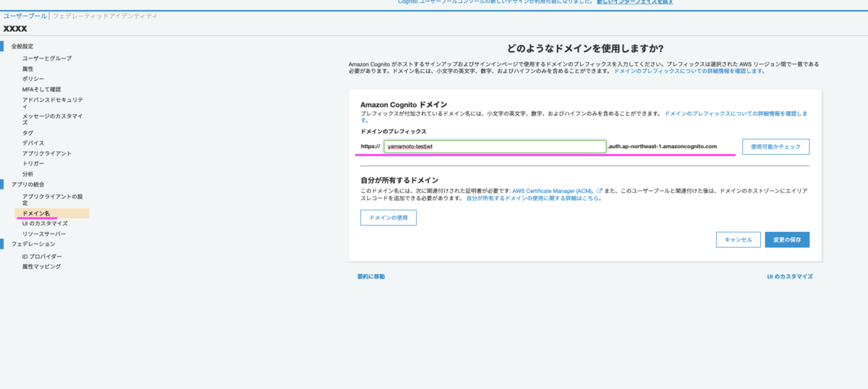Go to リソースサーバー page
This screenshot has height=389, width=868.
coord(44,234)
